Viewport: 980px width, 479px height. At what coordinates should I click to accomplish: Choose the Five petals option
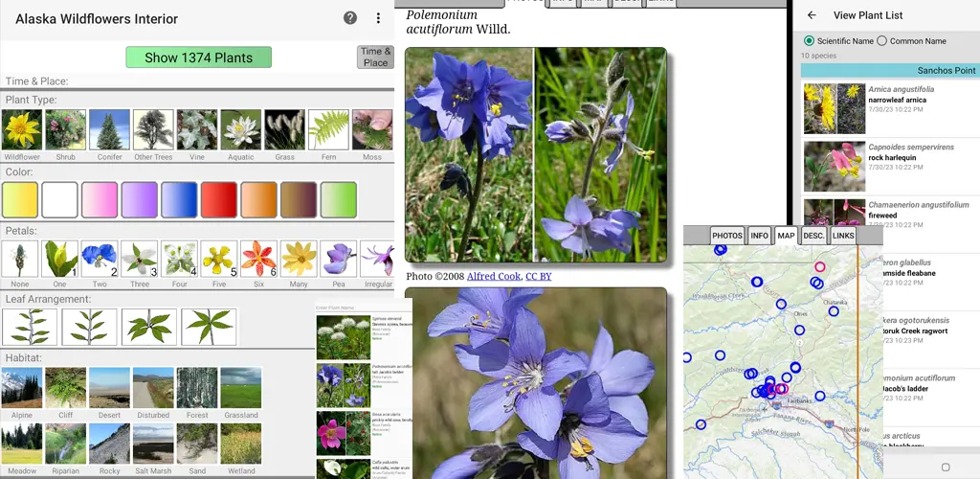[x=219, y=259]
